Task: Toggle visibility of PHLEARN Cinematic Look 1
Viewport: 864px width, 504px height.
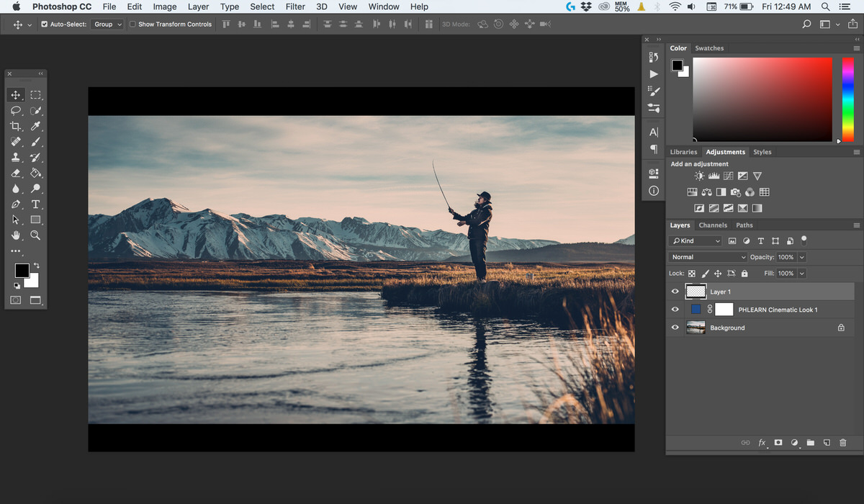Action: pos(675,309)
